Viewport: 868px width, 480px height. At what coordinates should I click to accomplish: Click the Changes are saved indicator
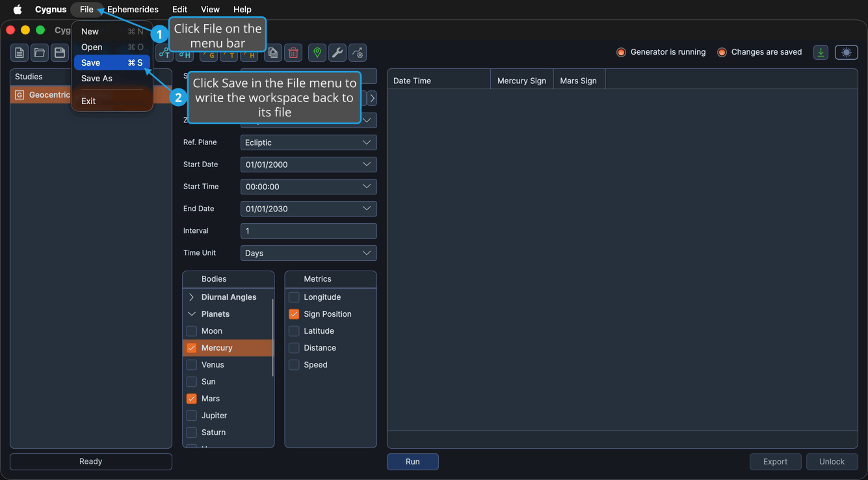(x=759, y=52)
